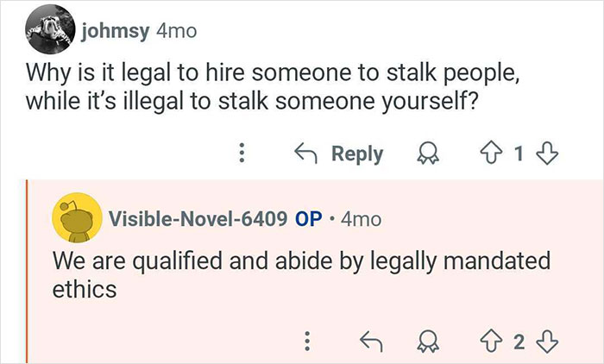Click the 4mo timestamp on OP's reply
Screen dimensions: 604x364
[x=362, y=219]
